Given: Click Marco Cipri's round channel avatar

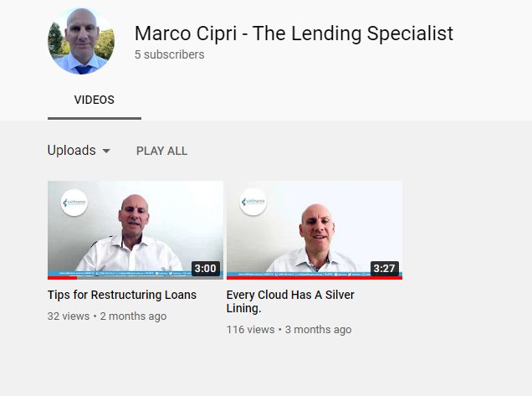Looking at the screenshot, I should click(81, 41).
